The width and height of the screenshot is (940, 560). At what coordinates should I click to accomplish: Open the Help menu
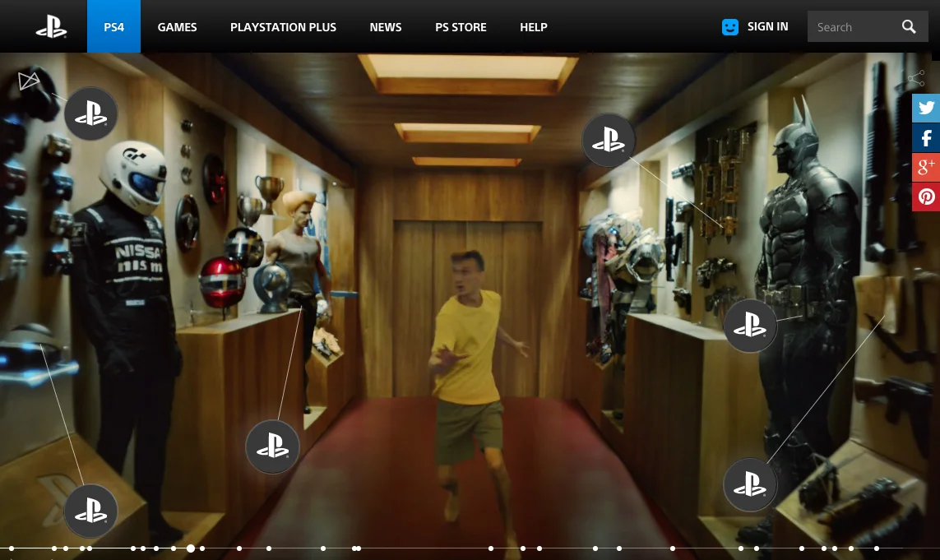tap(534, 27)
